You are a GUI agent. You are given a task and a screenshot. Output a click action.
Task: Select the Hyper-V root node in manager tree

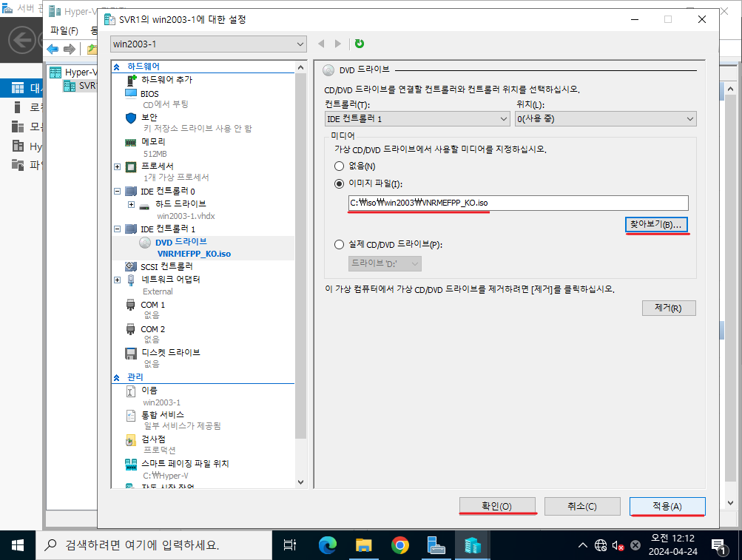pos(75,72)
